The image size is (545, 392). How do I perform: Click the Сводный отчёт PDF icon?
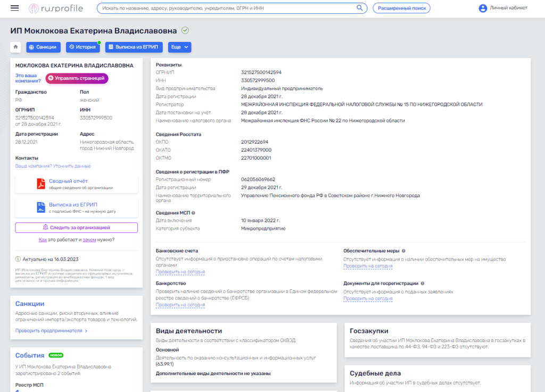[41, 184]
